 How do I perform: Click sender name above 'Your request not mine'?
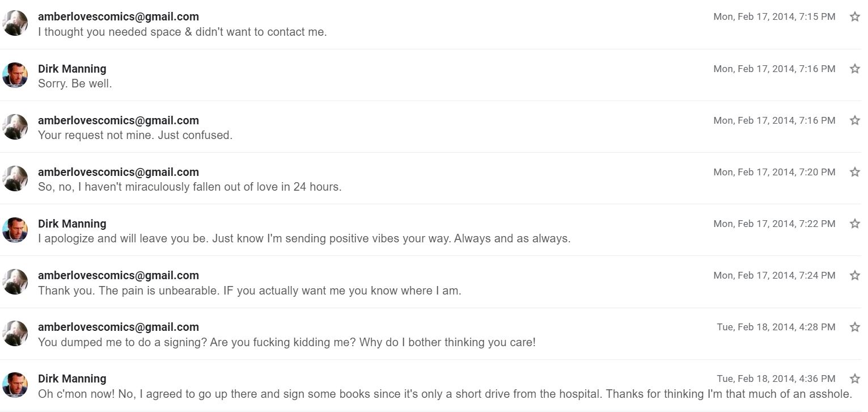click(118, 120)
